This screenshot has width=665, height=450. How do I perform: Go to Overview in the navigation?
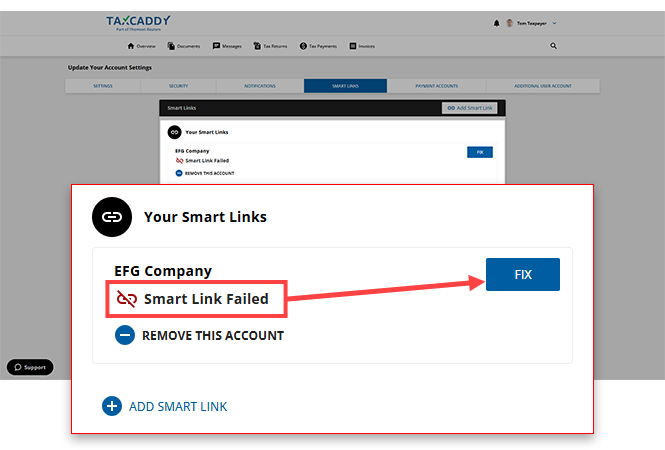click(x=141, y=46)
